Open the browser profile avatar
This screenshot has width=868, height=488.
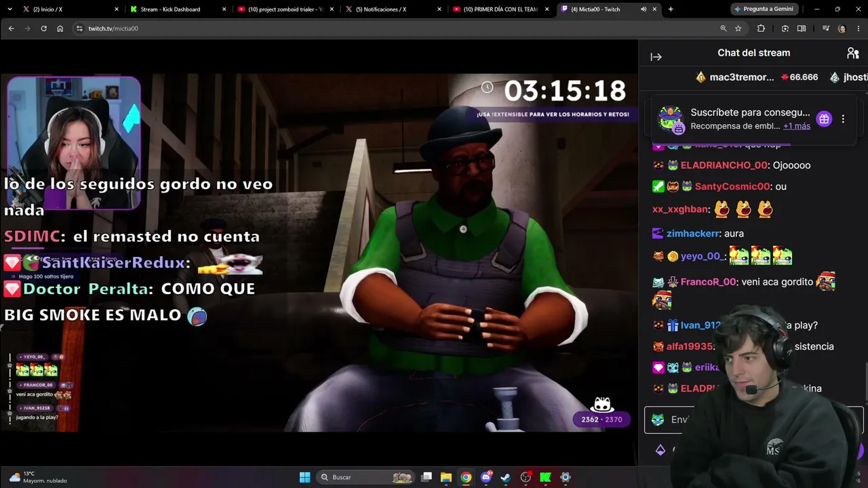pos(842,28)
